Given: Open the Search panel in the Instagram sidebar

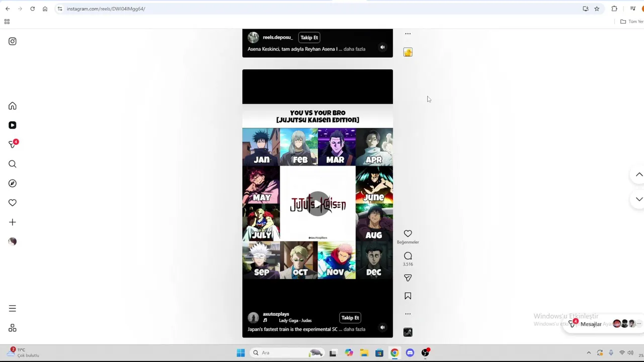Looking at the screenshot, I should (13, 164).
